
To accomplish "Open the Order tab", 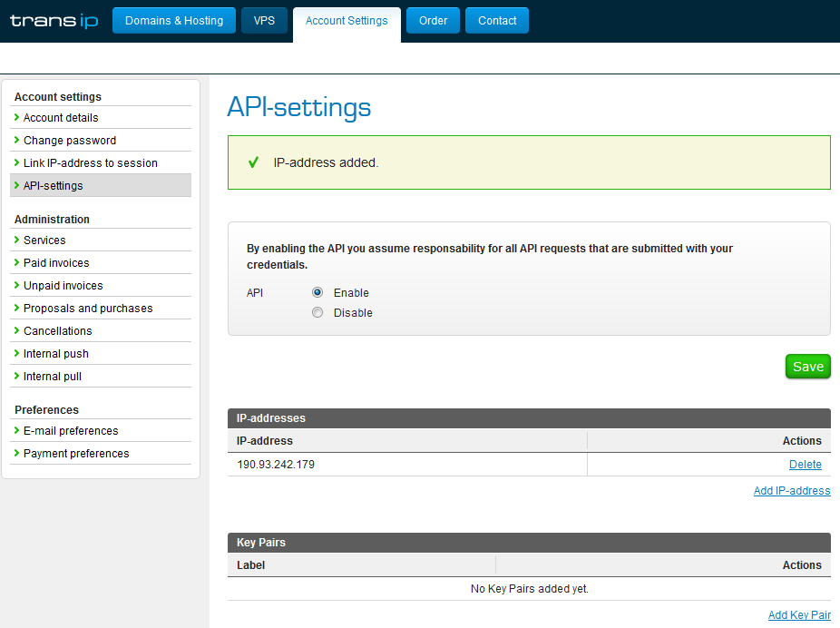I will [x=433, y=20].
